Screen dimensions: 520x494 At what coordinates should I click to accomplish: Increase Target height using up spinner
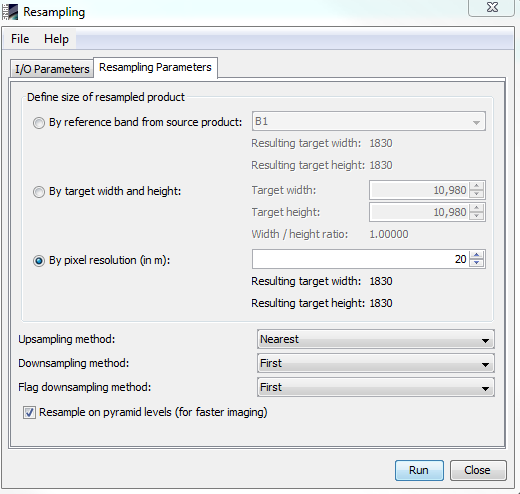477,208
